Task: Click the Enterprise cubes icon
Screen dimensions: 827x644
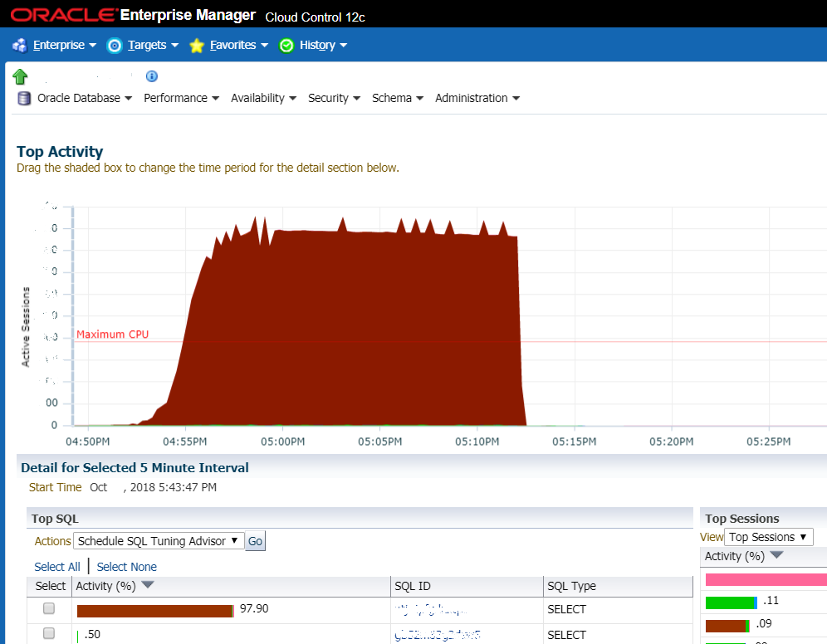Action: (x=20, y=46)
